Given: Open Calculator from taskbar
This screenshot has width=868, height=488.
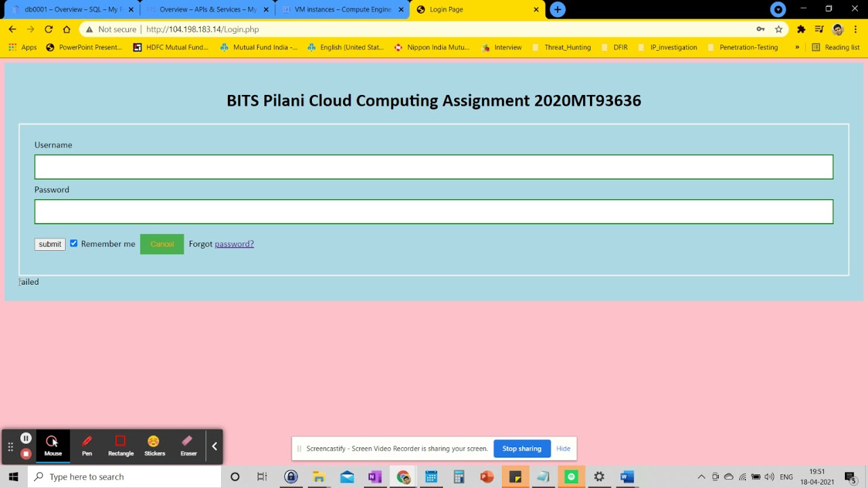Looking at the screenshot, I should [x=459, y=476].
